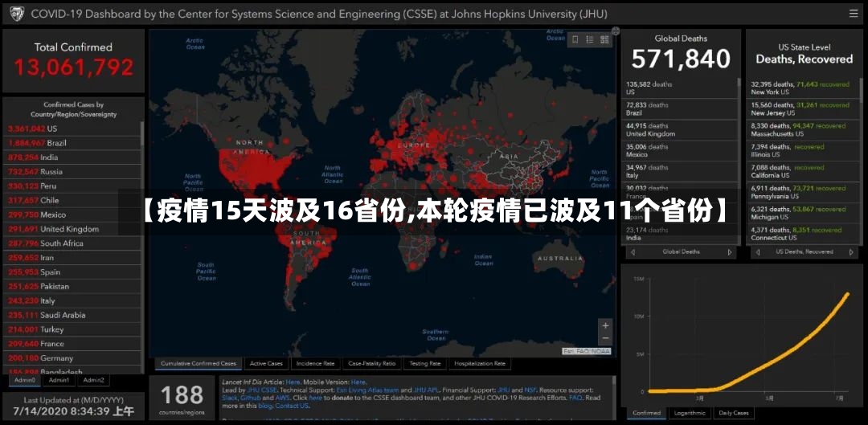Select US in confirmed cases list
Viewport: 868px width, 425px height.
pyautogui.click(x=72, y=129)
